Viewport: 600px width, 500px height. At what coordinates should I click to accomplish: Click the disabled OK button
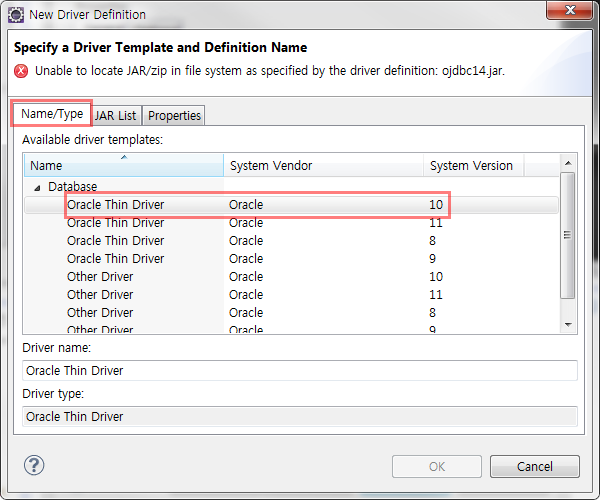pyautogui.click(x=437, y=466)
